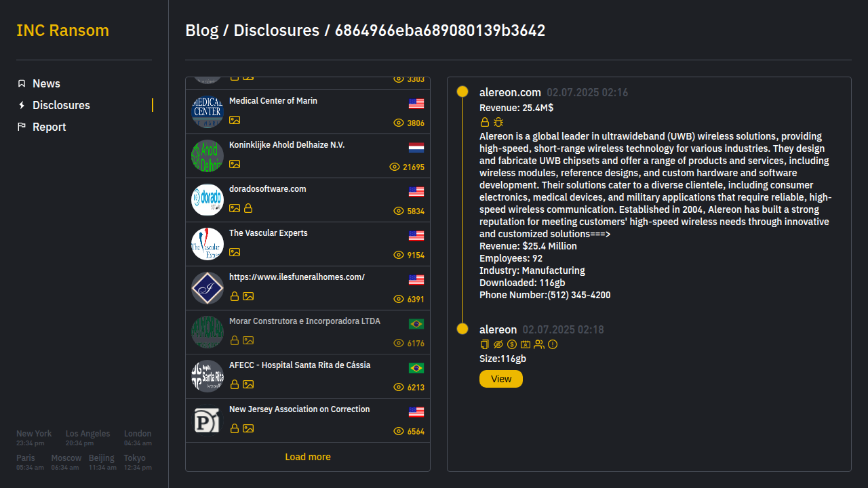
Task: Click the Report flag icon
Action: tap(22, 127)
